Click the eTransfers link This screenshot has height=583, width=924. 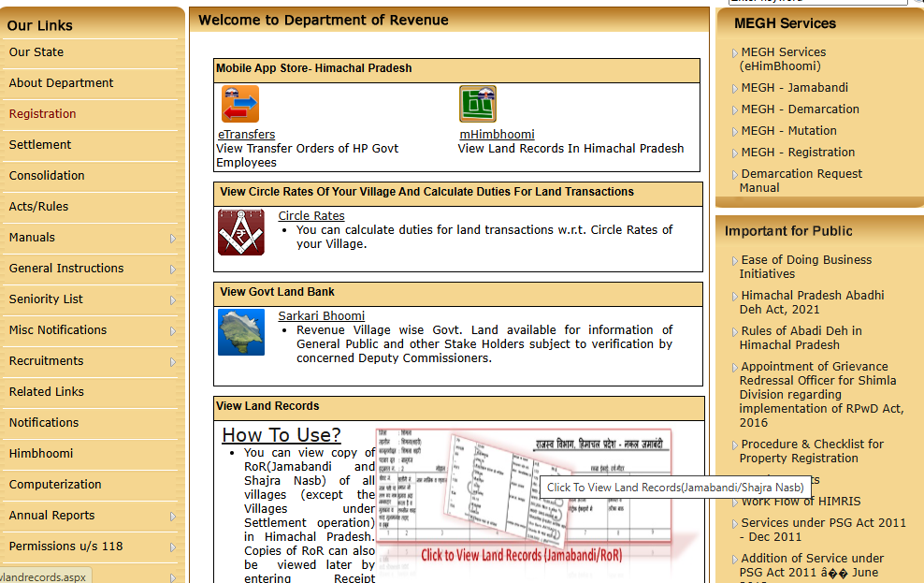click(x=246, y=135)
